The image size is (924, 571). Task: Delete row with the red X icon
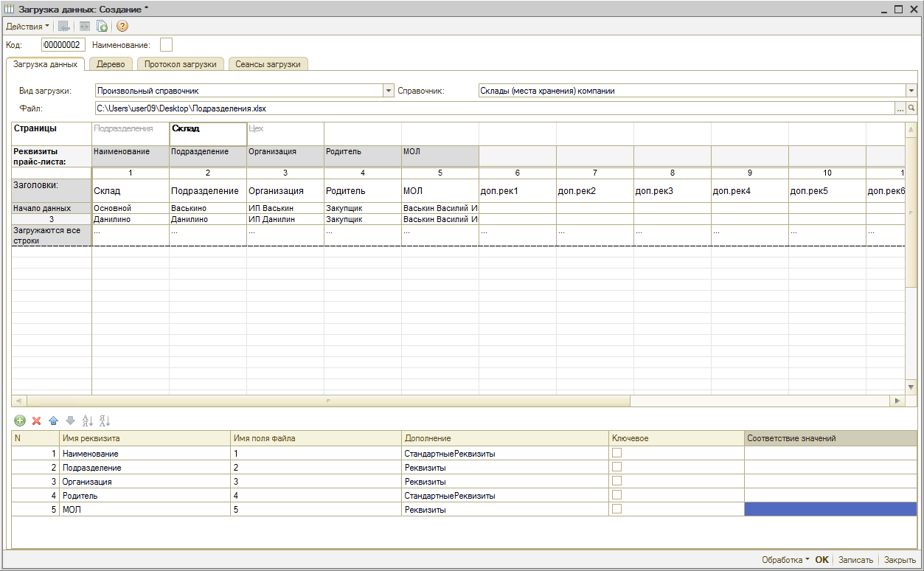(x=36, y=421)
